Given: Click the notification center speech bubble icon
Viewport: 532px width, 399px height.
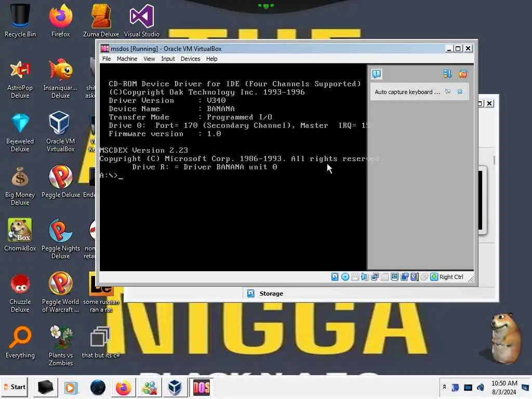Looking at the screenshot, I should (376, 74).
